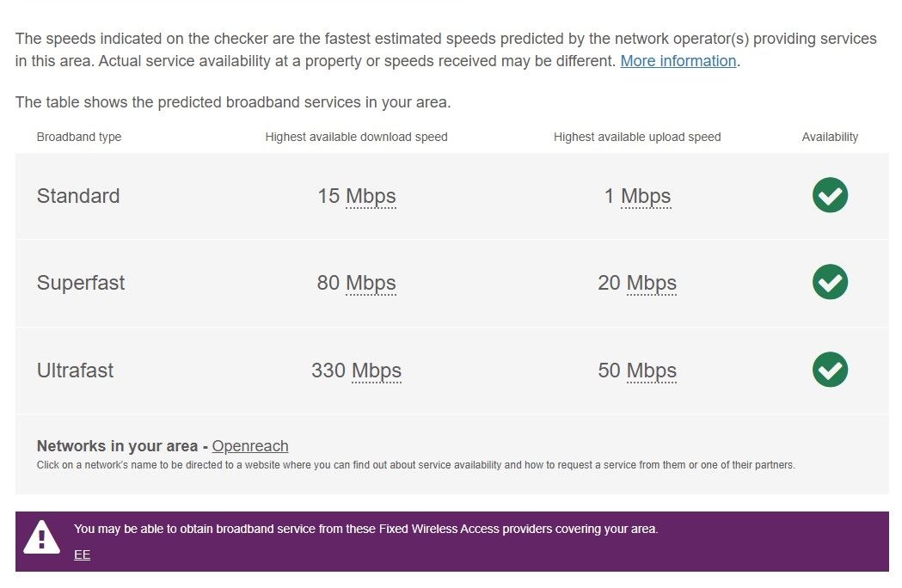
Task: Select the Highest available upload speed header
Action: [637, 137]
